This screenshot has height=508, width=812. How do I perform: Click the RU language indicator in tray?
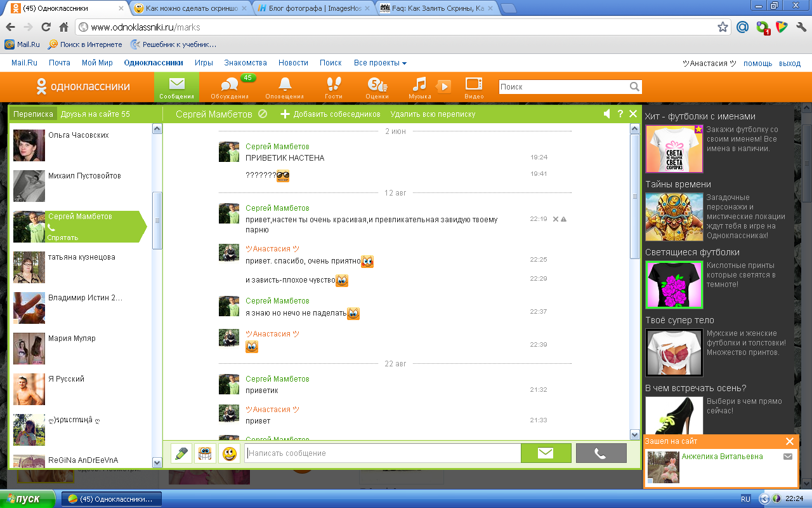(746, 499)
